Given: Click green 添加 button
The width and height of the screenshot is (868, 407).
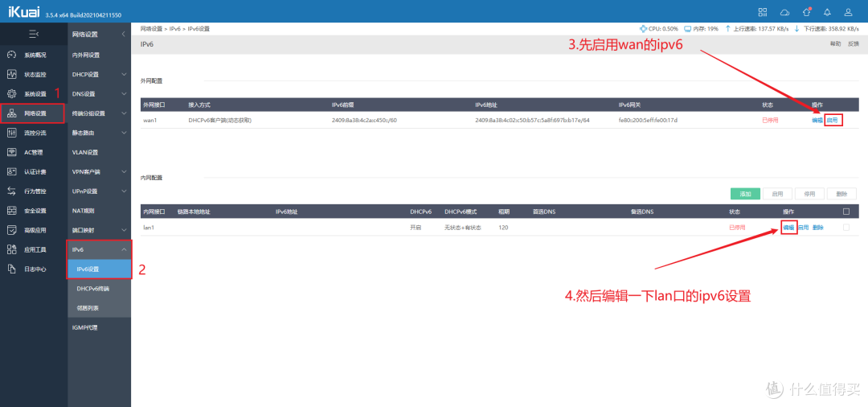Looking at the screenshot, I should click(745, 194).
